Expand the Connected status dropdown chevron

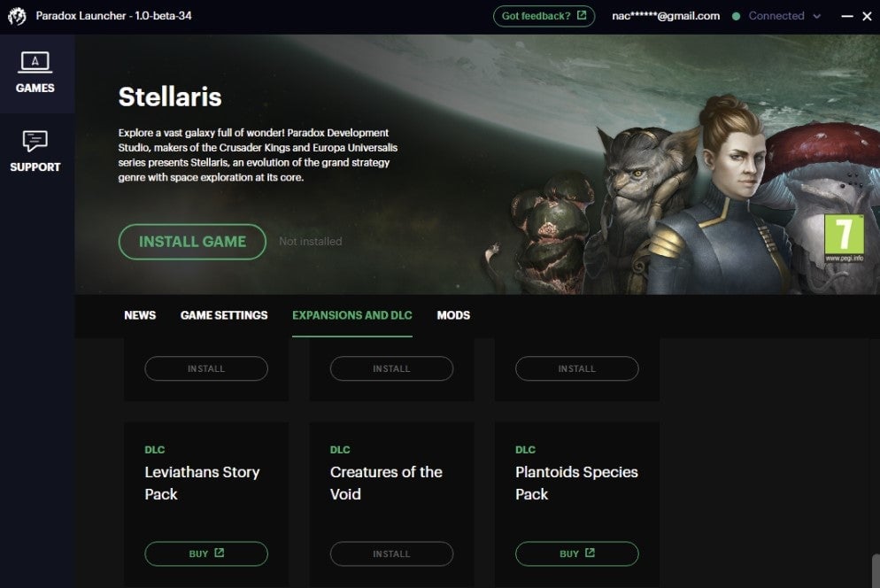817,16
